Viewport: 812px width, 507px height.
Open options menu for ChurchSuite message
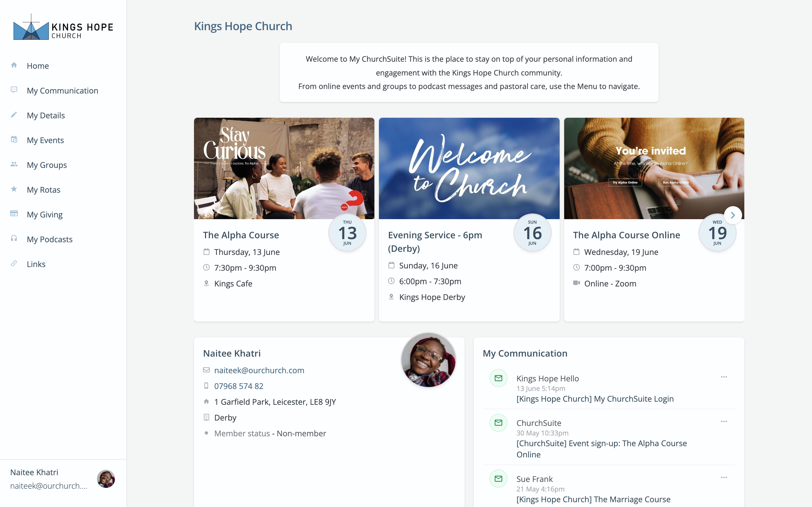pos(724,422)
